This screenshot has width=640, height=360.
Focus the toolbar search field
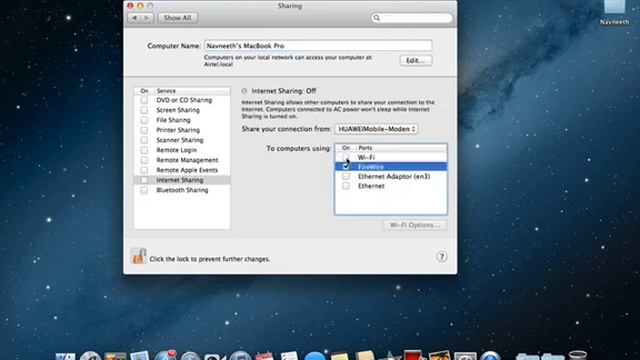pyautogui.click(x=411, y=18)
